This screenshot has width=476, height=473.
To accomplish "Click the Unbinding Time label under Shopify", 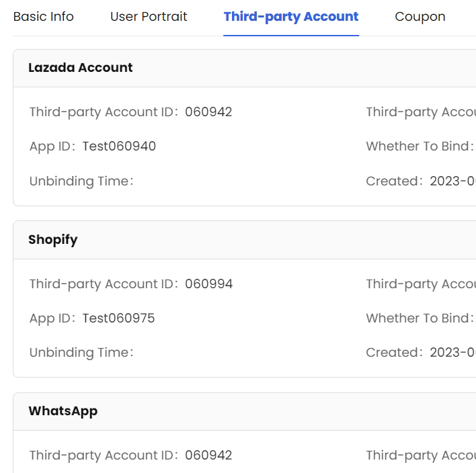I will (x=81, y=353).
